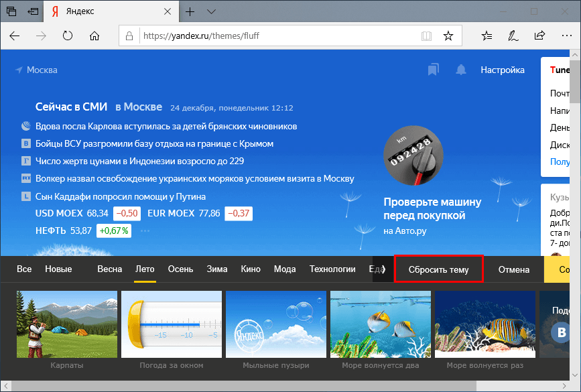This screenshot has height=392, width=581.
Task: Select the Кино themes category
Action: click(x=251, y=269)
